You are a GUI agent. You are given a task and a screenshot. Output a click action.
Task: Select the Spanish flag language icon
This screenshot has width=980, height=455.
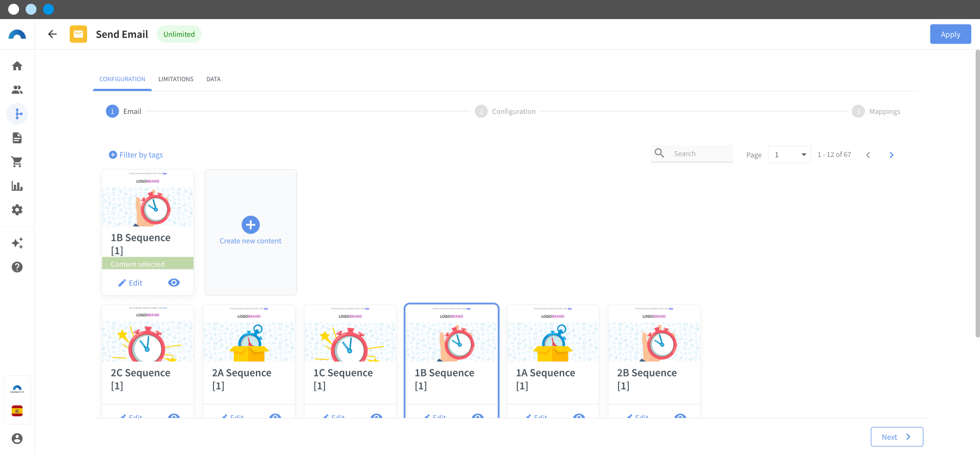pyautogui.click(x=17, y=411)
